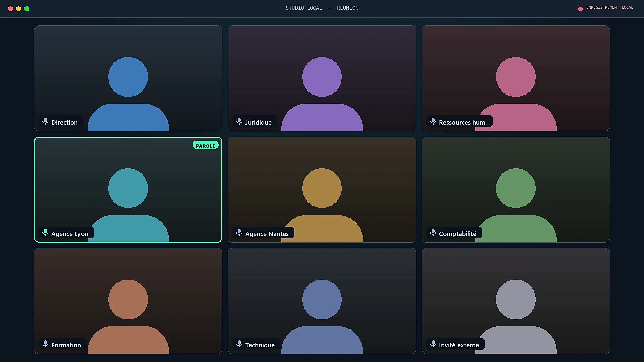Click the "Agence Nantes" name label
Viewport: 644px width, 362px height.
pyautogui.click(x=267, y=234)
